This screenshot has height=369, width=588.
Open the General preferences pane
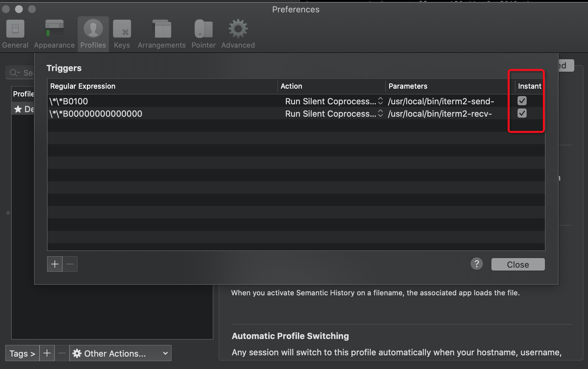tap(15, 34)
